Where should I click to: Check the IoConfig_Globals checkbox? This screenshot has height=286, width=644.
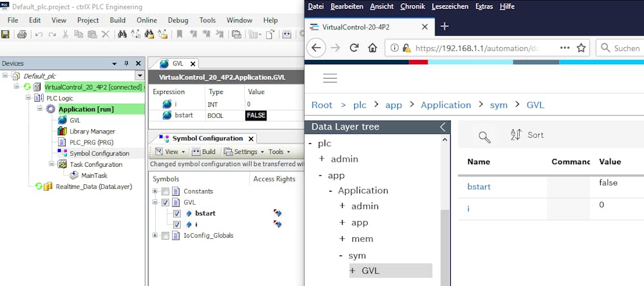tap(166, 235)
